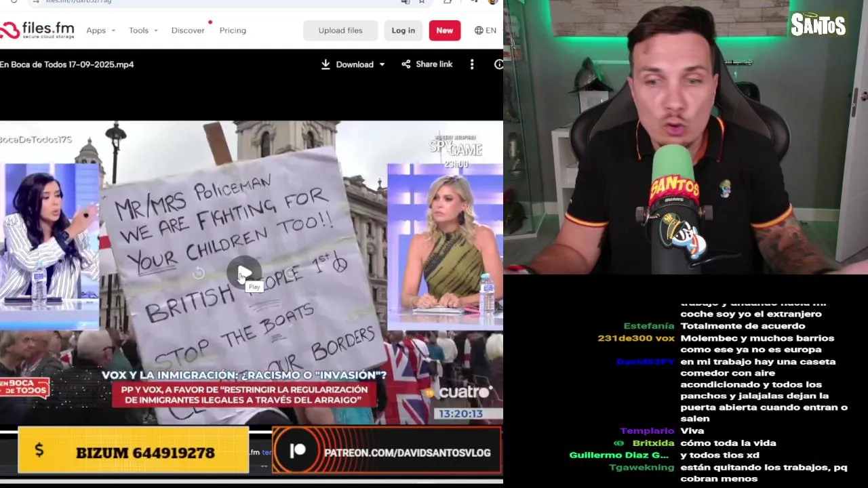
Task: Click chat username Estefanía
Action: (649, 326)
